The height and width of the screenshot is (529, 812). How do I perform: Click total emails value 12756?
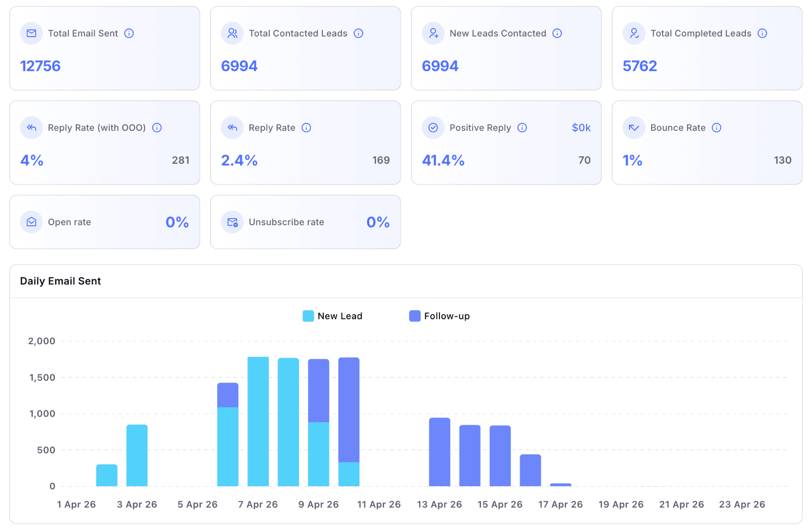[40, 66]
